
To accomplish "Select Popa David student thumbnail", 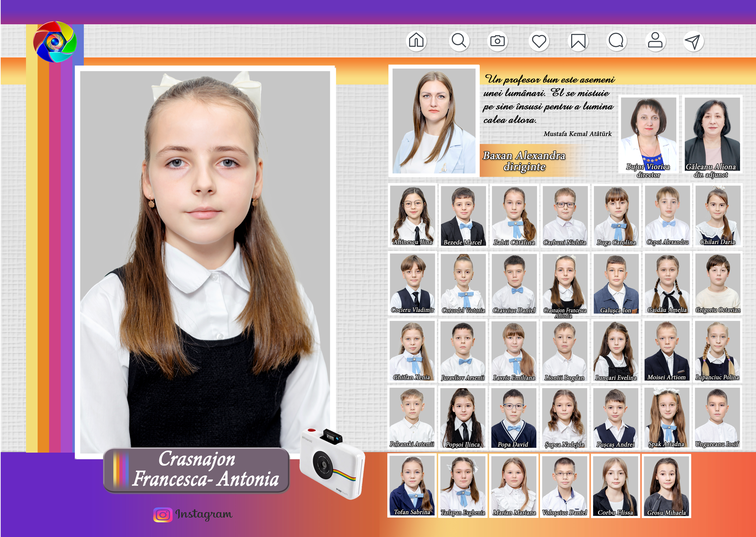I will click(513, 418).
